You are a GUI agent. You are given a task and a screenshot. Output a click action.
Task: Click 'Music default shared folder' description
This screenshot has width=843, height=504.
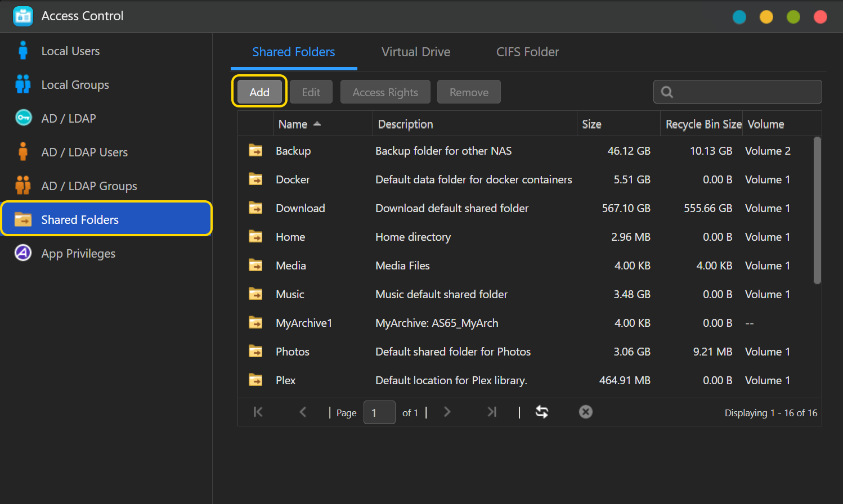pos(442,294)
